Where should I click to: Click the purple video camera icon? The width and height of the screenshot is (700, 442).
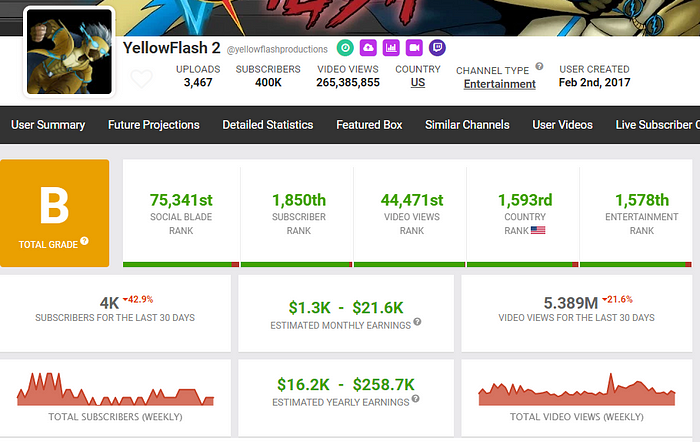tap(414, 47)
